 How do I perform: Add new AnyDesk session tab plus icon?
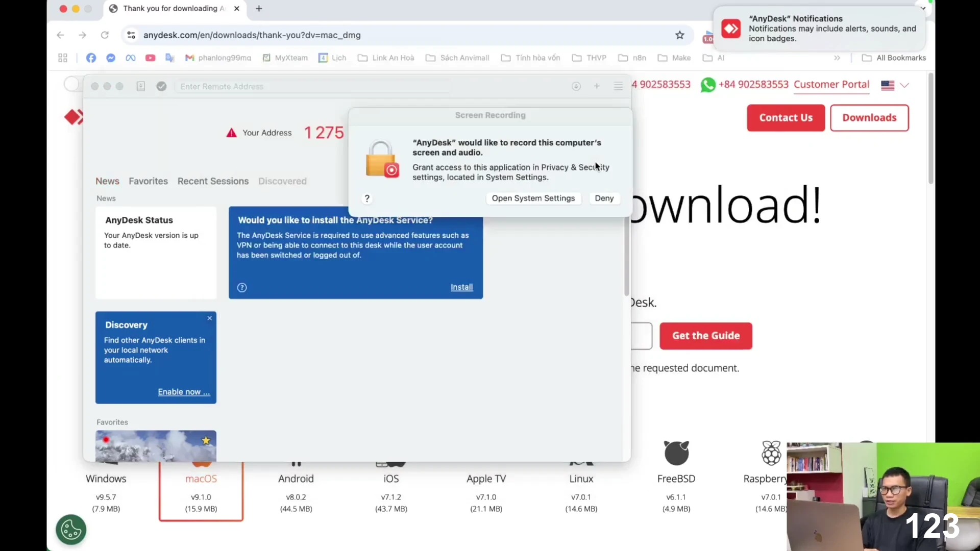[x=597, y=86]
